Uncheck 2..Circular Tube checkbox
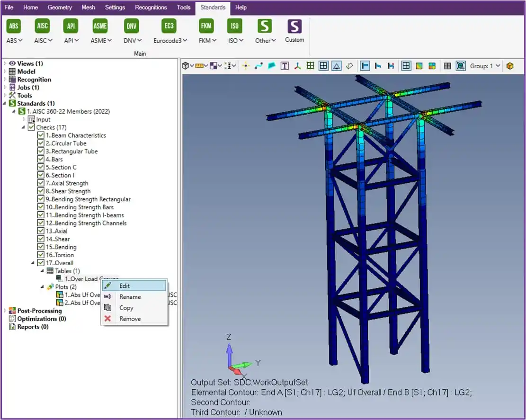 click(41, 143)
